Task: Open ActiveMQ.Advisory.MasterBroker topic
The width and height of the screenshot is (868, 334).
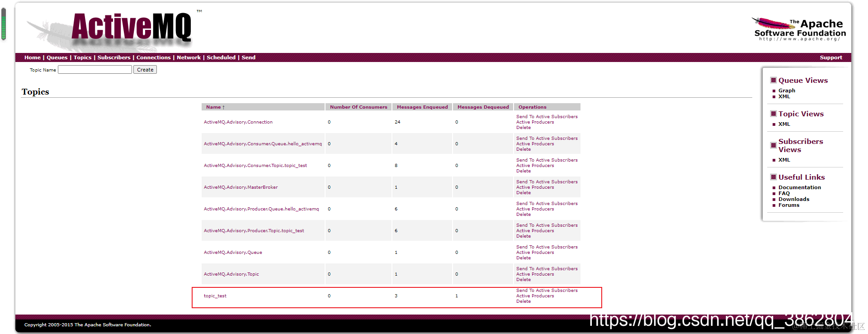Action: pyautogui.click(x=241, y=187)
